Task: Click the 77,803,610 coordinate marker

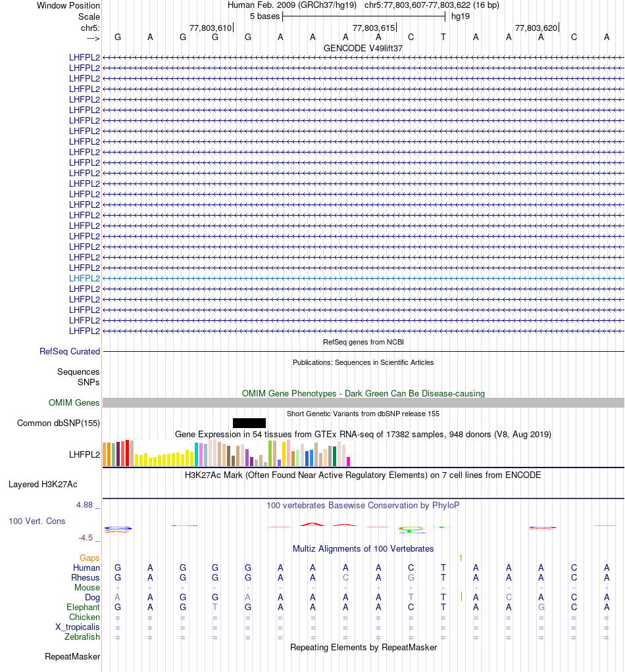Action: tap(211, 28)
